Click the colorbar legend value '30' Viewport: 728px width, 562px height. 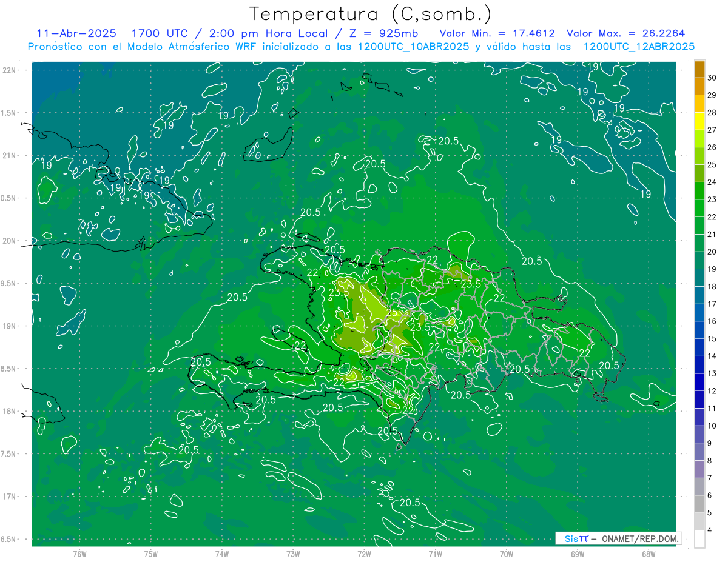[x=712, y=78]
